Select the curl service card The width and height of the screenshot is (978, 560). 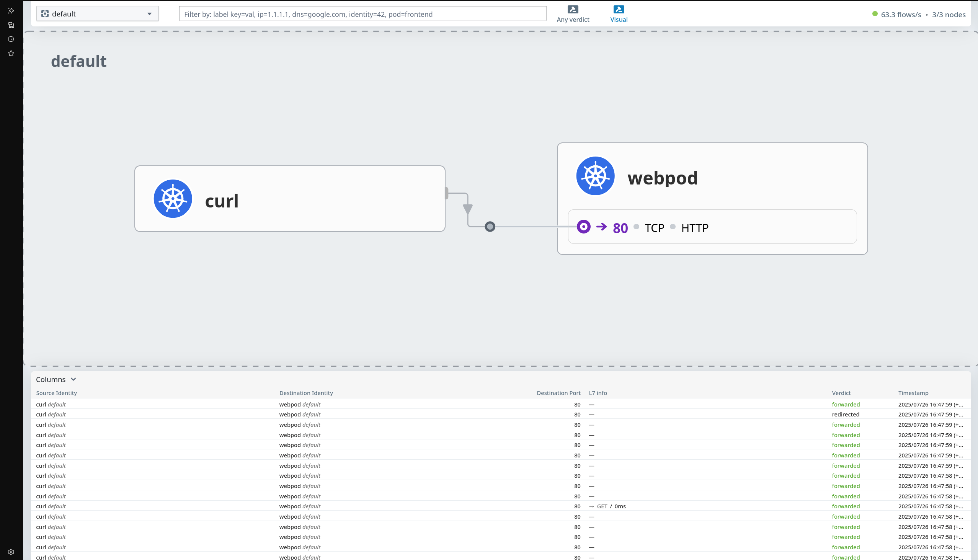pos(290,198)
